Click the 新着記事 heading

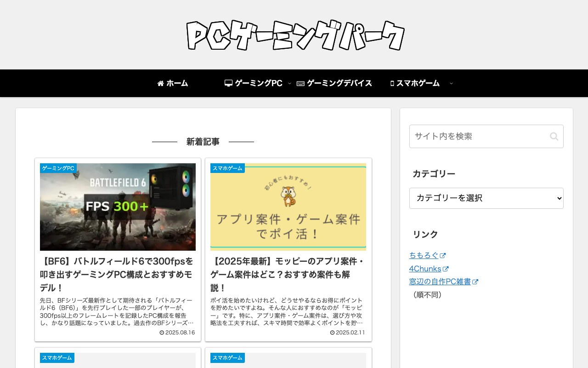tap(203, 142)
